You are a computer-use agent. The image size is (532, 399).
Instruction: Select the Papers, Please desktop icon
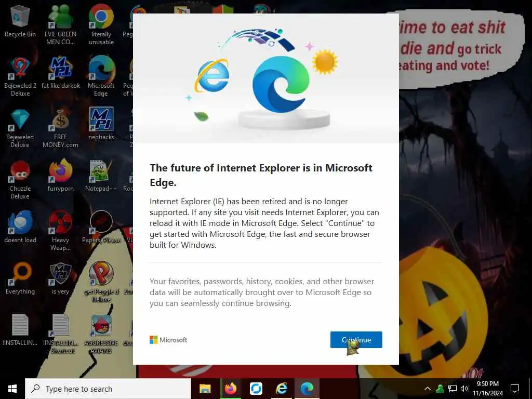pyautogui.click(x=101, y=228)
